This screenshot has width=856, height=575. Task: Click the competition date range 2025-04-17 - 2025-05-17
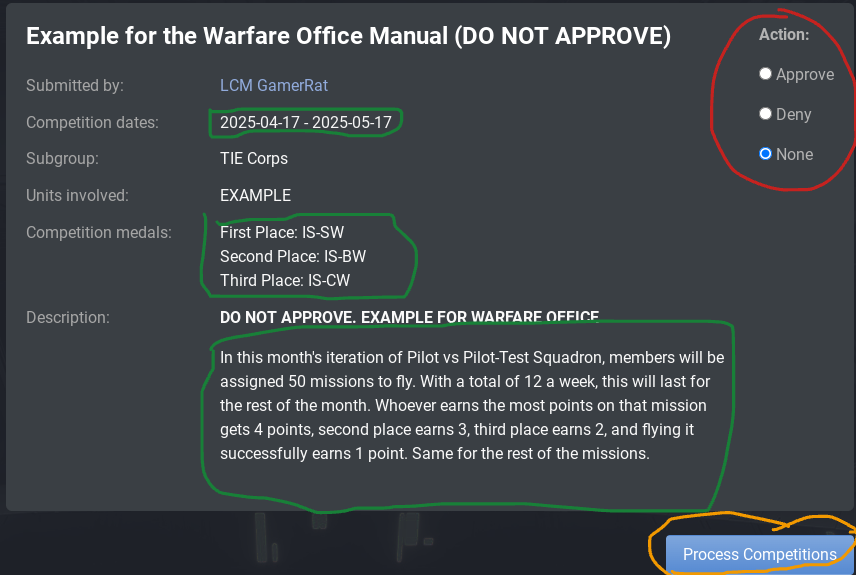(x=307, y=122)
